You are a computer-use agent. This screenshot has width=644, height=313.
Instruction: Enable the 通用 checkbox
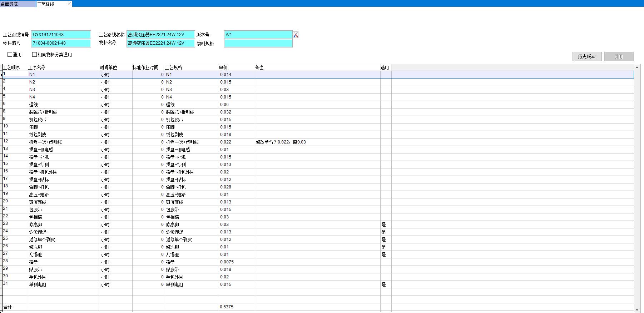[10, 55]
